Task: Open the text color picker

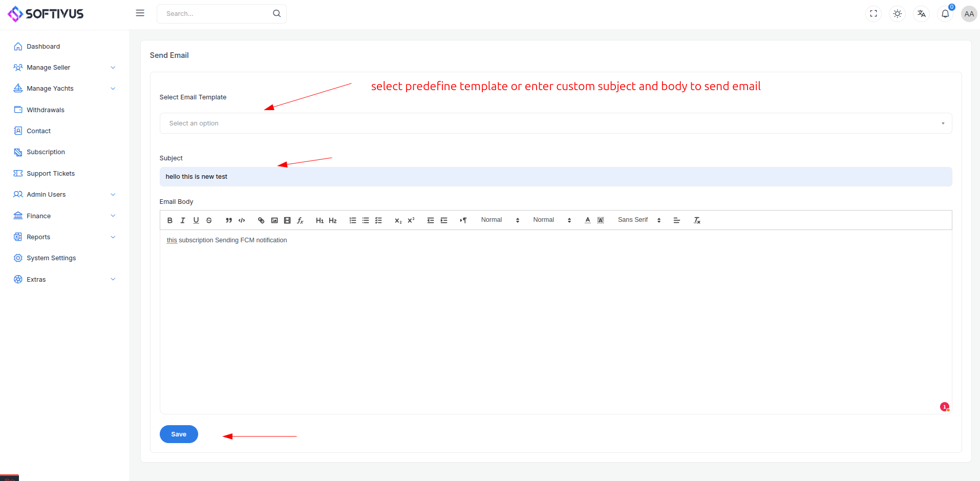Action: coord(588,220)
